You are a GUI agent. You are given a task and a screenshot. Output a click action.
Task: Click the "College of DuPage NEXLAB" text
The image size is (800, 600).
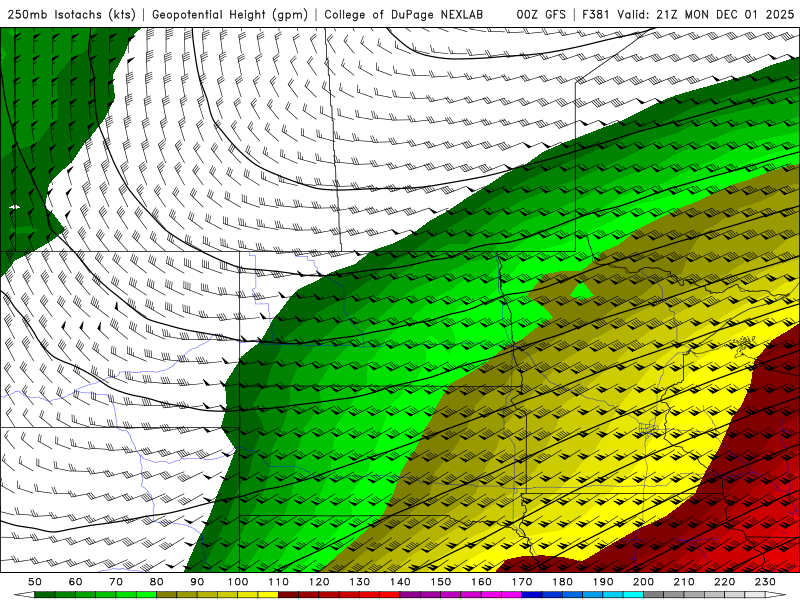click(x=404, y=14)
